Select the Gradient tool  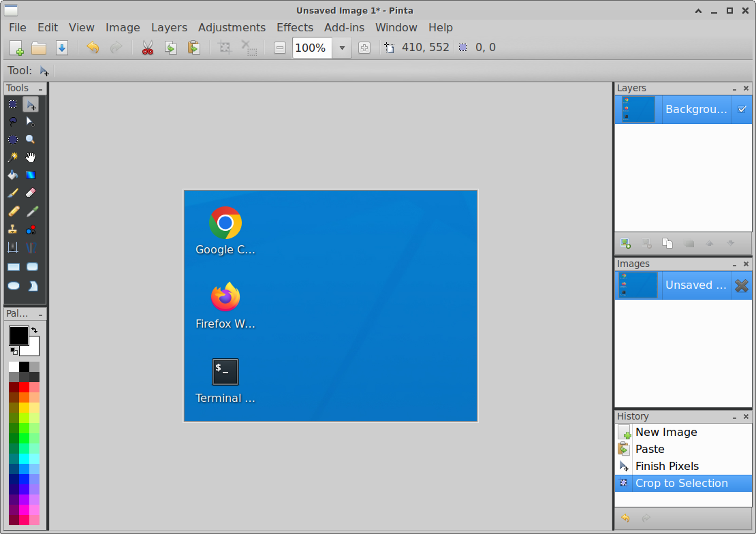[31, 175]
